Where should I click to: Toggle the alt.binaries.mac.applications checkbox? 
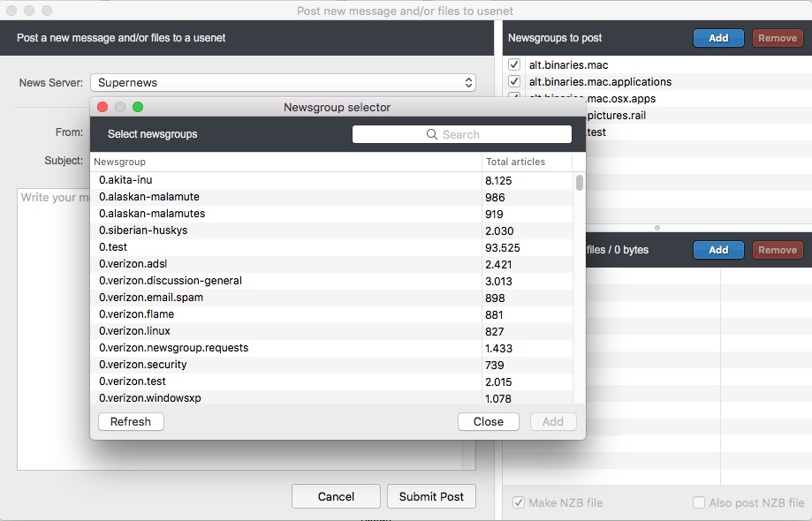coord(513,81)
